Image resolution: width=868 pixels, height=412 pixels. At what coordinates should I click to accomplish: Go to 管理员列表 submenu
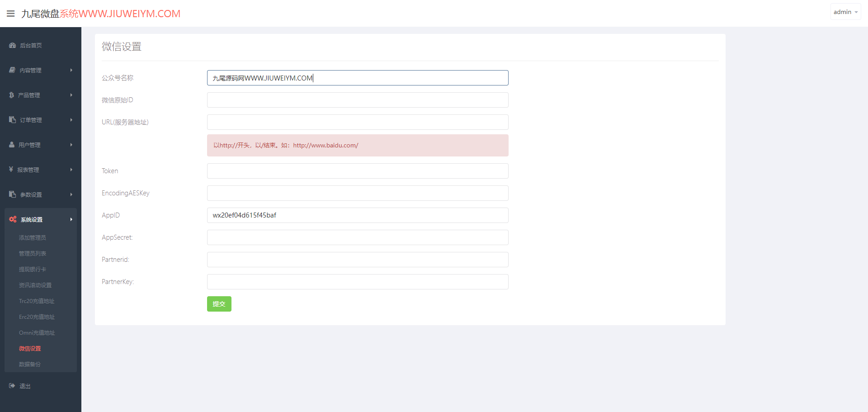tap(33, 253)
